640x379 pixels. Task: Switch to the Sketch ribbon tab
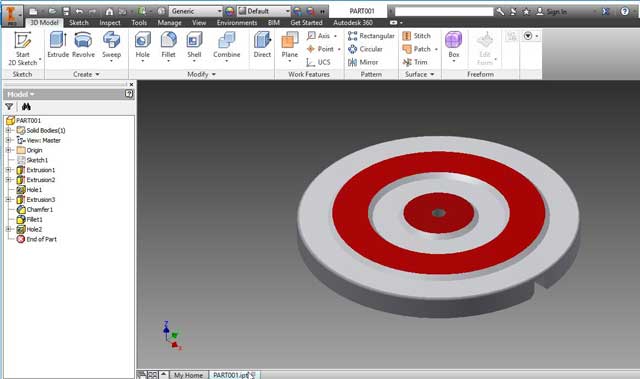[x=79, y=23]
